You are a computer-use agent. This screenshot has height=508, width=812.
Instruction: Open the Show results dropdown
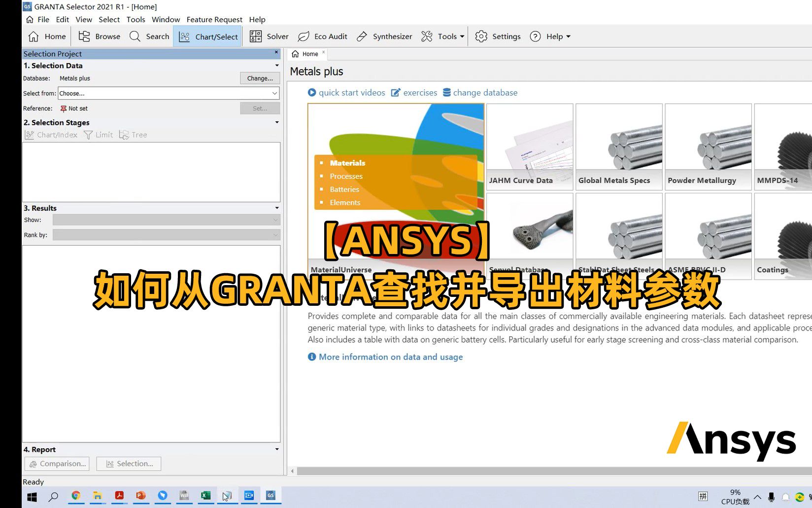[167, 220]
